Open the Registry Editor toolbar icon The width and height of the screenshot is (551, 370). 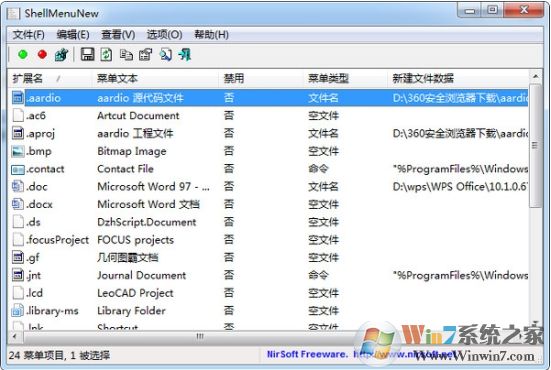click(x=61, y=55)
